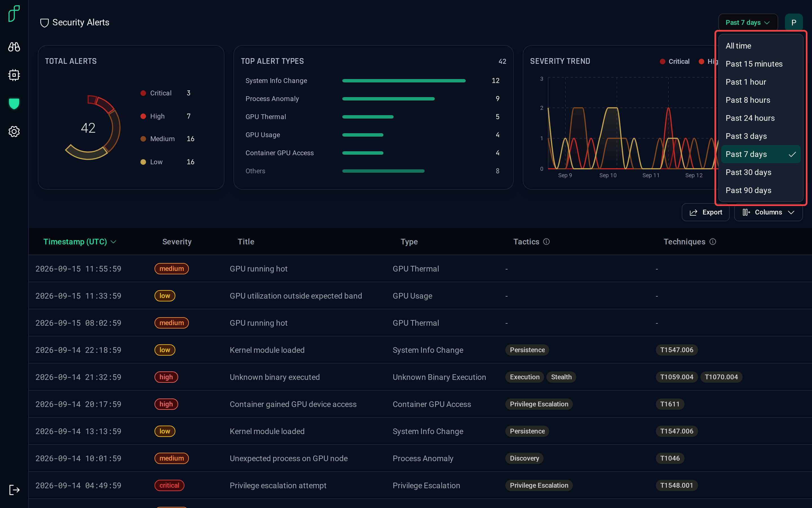Click 'GPU utilization outside expected band' row title
Screen dimensions: 812x508
pyautogui.click(x=295, y=296)
